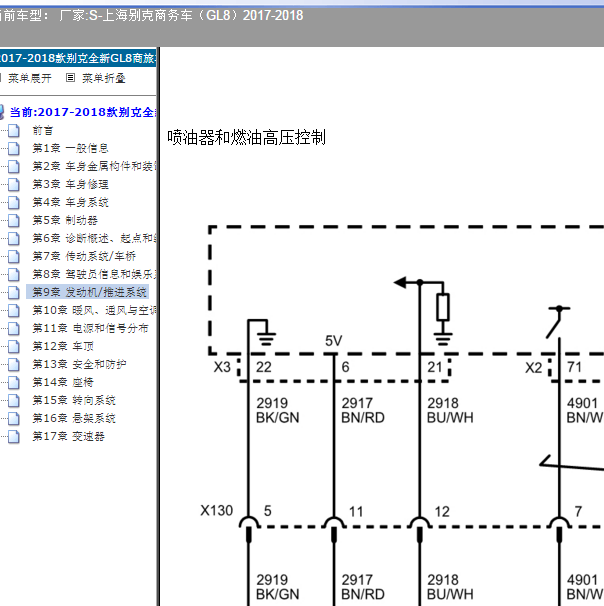Open 第3章 车身修理 chapter
Image resolution: width=604 pixels, height=606 pixels.
tap(70, 184)
